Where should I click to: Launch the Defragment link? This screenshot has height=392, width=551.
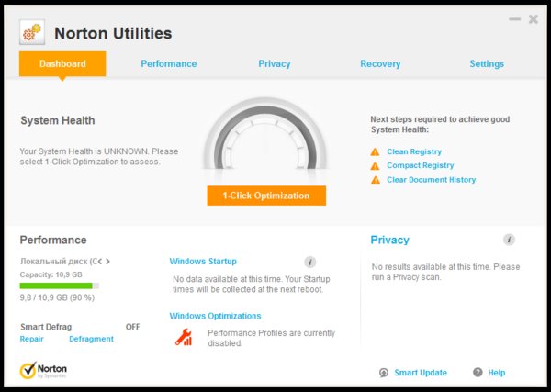click(91, 339)
